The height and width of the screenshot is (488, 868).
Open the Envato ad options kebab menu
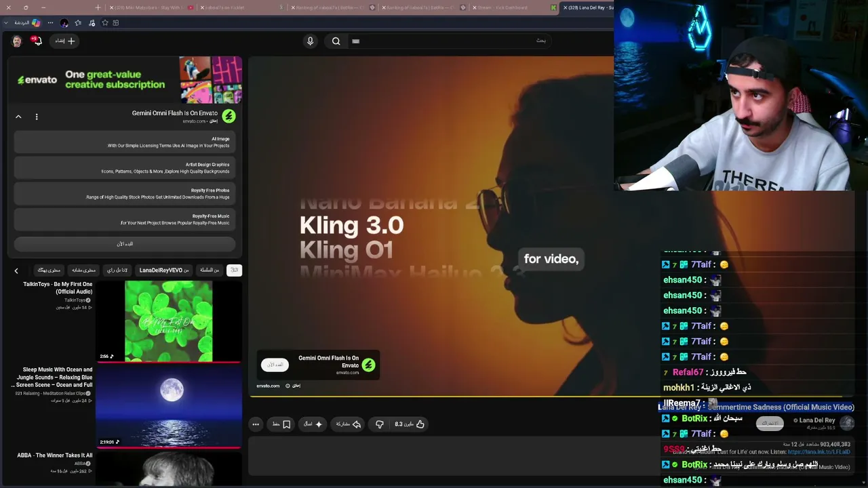point(37,117)
